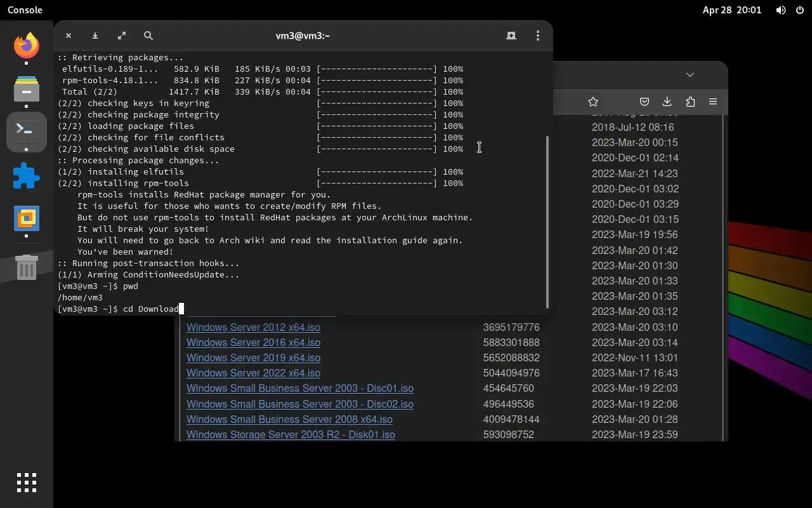Image resolution: width=812 pixels, height=508 pixels.
Task: Open search in the Console header
Action: [x=148, y=36]
